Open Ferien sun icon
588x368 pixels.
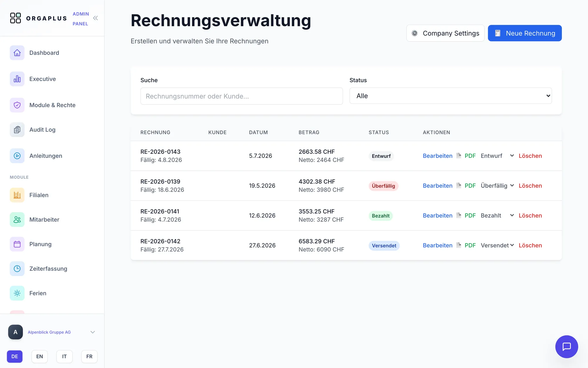pyautogui.click(x=17, y=293)
